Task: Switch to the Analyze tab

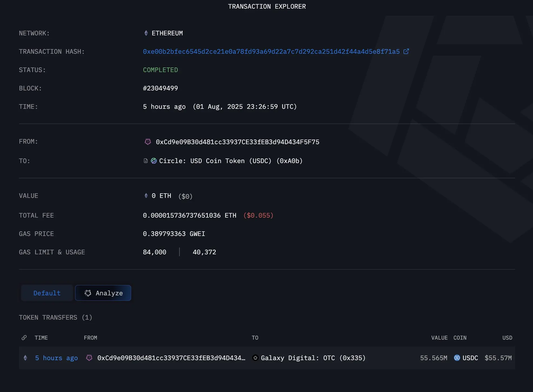Action: [103, 293]
